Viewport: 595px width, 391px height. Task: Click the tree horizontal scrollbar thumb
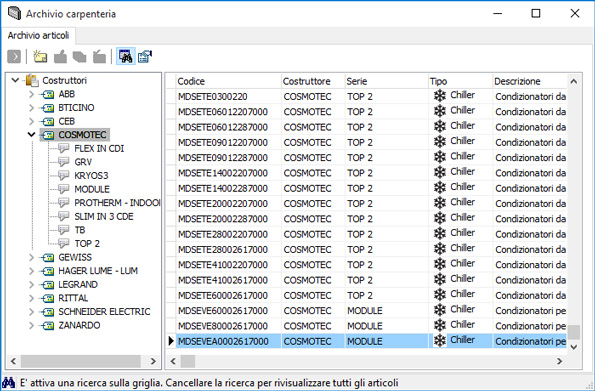[x=81, y=361]
